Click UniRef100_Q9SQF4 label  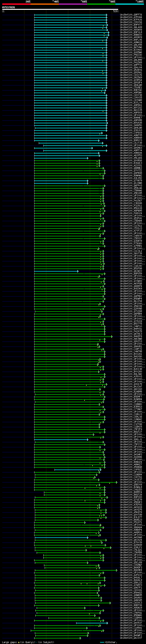[x=131, y=82]
